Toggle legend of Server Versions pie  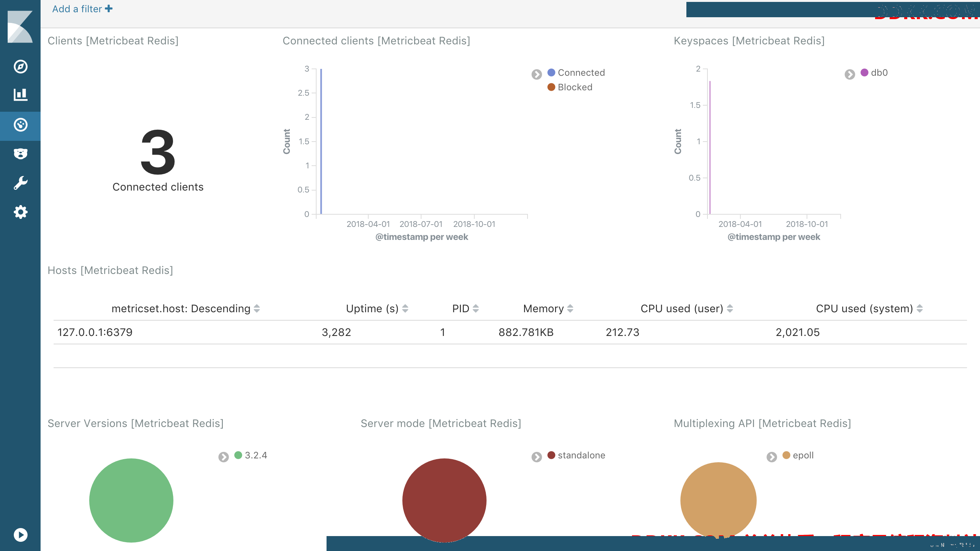pyautogui.click(x=224, y=456)
